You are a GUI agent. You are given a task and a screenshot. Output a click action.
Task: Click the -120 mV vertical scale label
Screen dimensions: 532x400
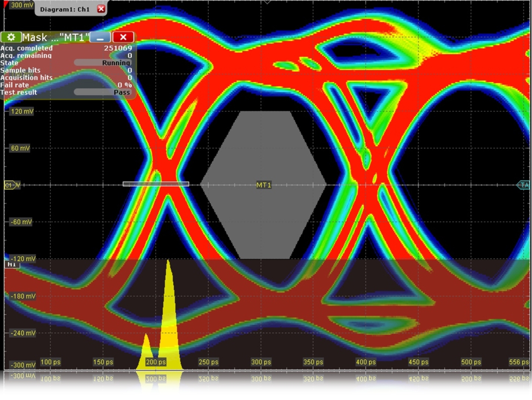(x=23, y=259)
